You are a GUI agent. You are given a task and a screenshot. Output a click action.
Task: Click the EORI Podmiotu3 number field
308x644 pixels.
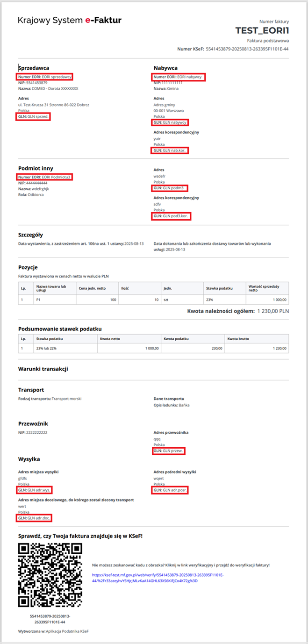[44, 177]
